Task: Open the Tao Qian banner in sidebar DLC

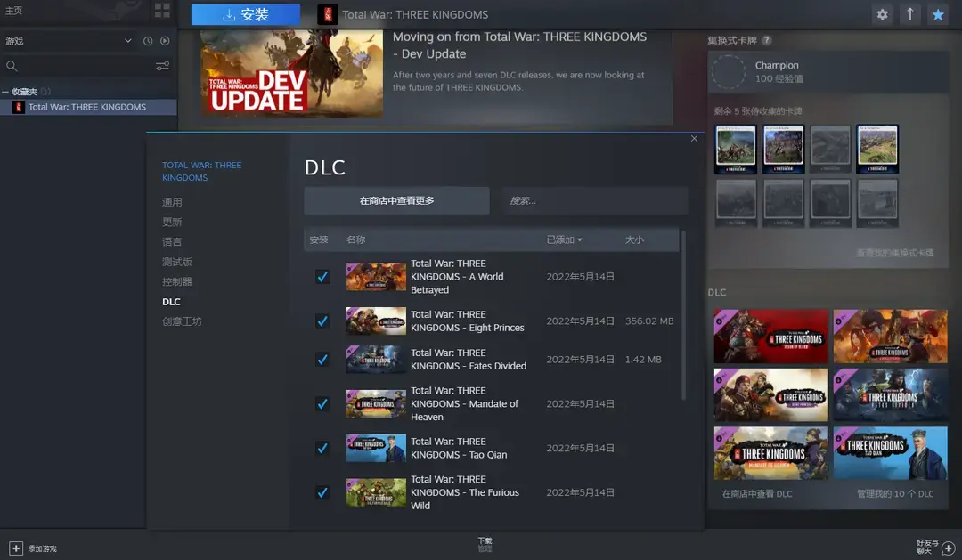Action: pyautogui.click(x=890, y=453)
